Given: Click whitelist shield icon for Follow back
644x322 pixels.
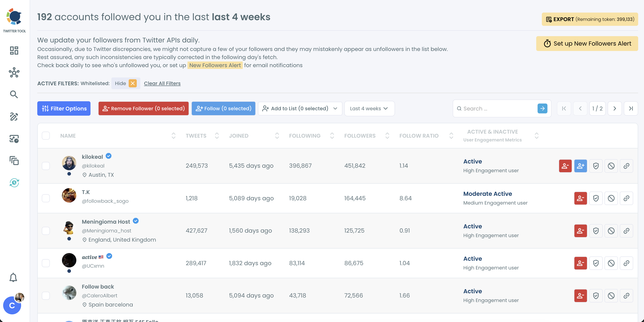Looking at the screenshot, I should coord(596,296).
